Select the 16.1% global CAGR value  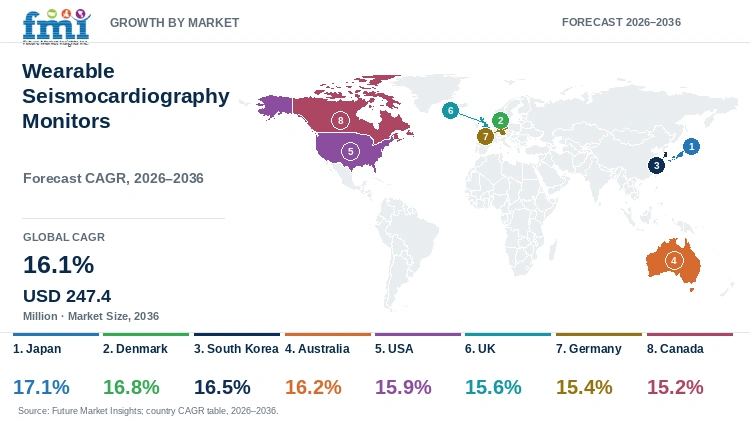[x=58, y=265]
